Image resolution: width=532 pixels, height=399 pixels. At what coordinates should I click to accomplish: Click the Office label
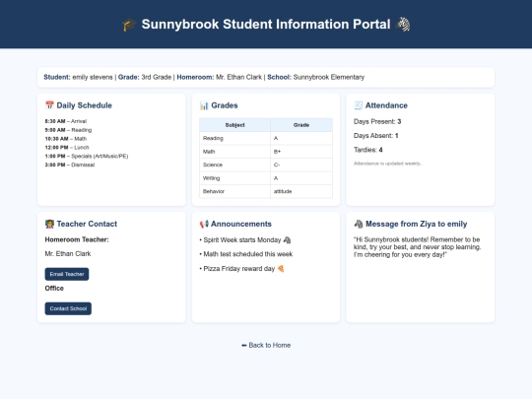(x=54, y=288)
